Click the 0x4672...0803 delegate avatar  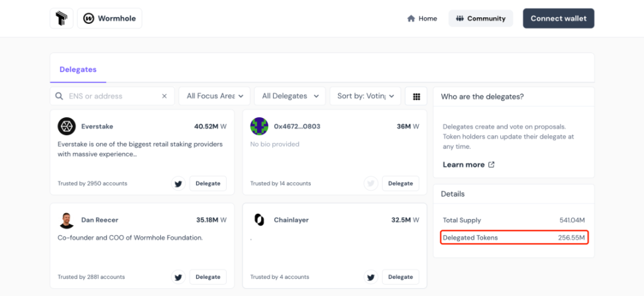pos(260,126)
